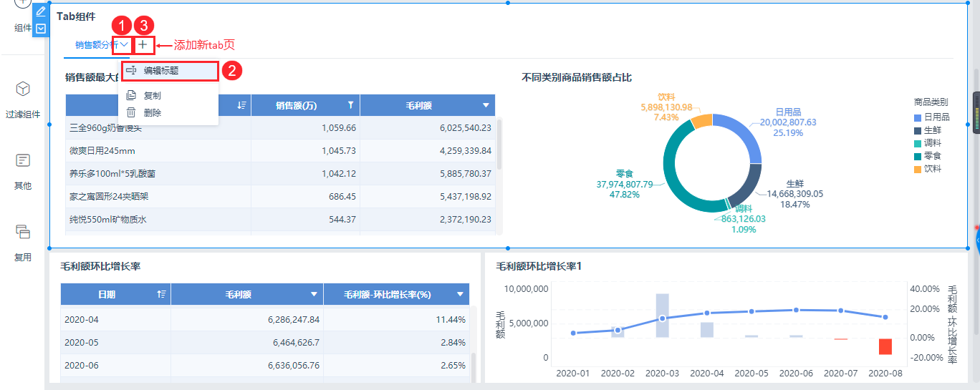Click the line data point at 2020-01
This screenshot has width=980, height=390.
click(x=573, y=333)
